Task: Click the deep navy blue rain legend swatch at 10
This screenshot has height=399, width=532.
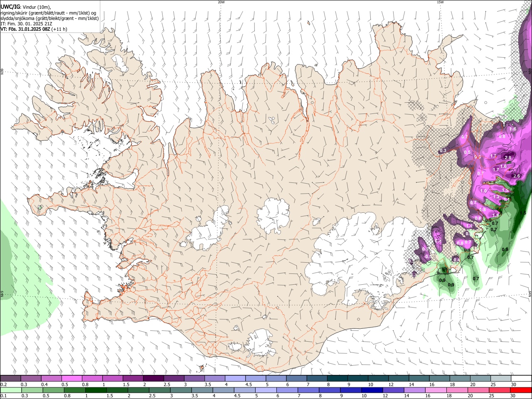Action: click(x=372, y=390)
